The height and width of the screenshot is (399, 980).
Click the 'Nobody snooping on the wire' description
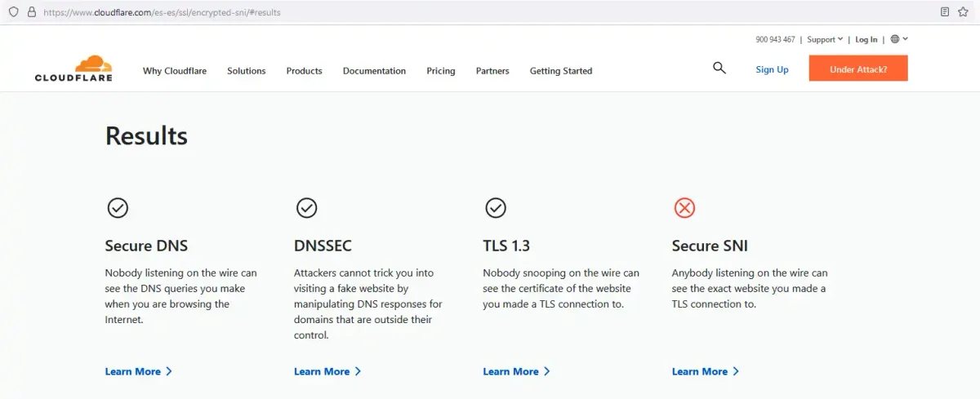(561, 289)
